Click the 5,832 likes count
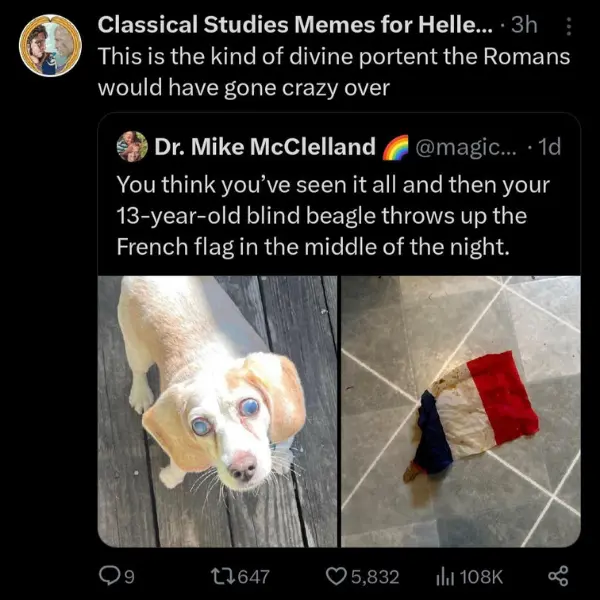The image size is (600, 600). coord(377,576)
